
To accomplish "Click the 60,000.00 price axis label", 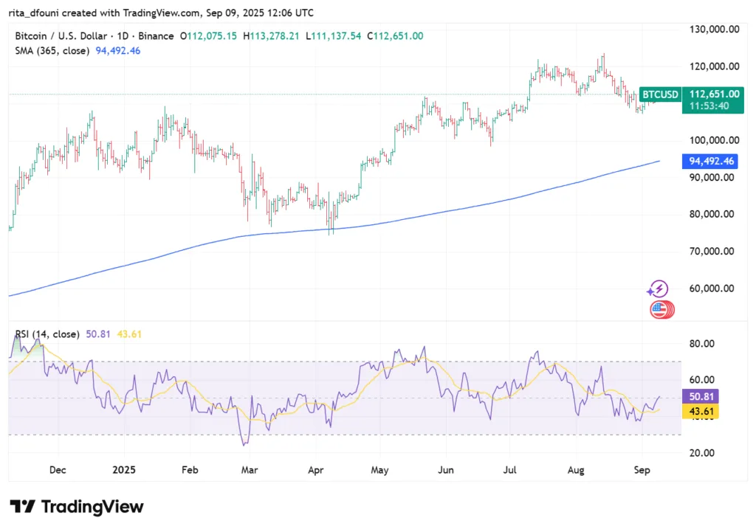I will (x=709, y=289).
